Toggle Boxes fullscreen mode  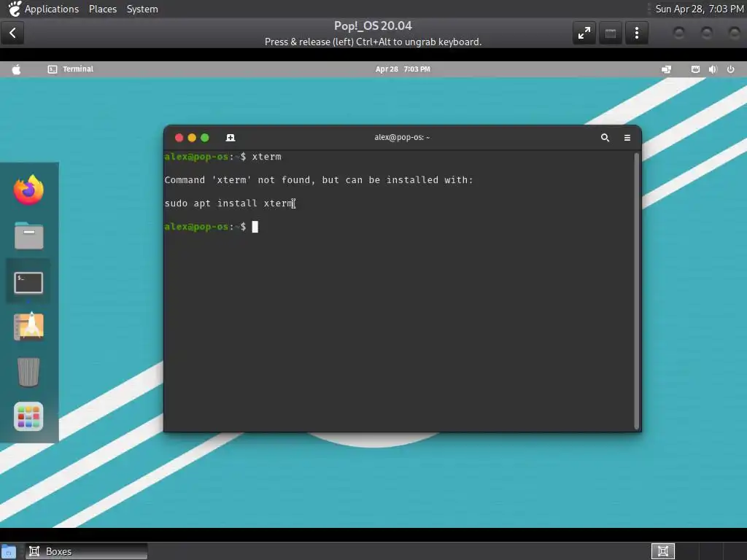[x=584, y=33]
